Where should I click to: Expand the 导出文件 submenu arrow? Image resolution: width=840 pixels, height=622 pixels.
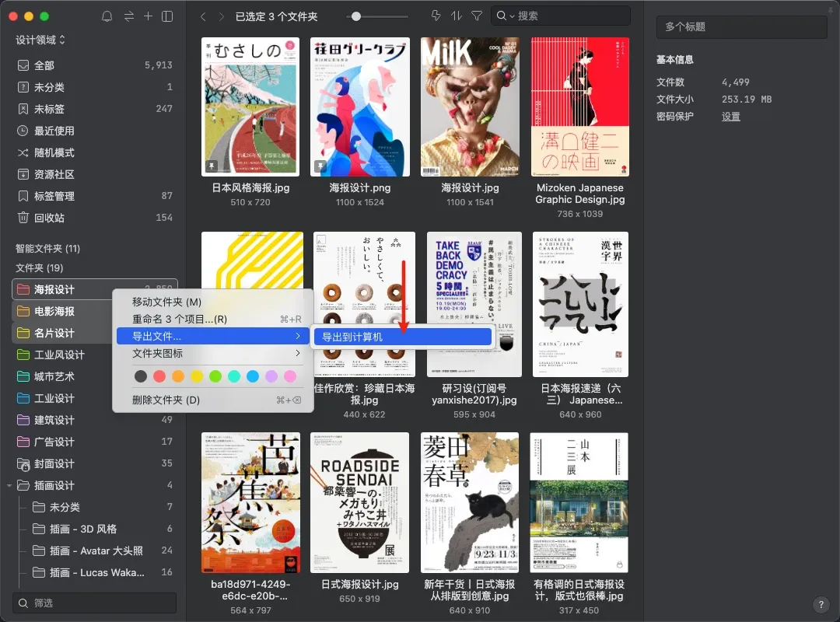coord(298,336)
